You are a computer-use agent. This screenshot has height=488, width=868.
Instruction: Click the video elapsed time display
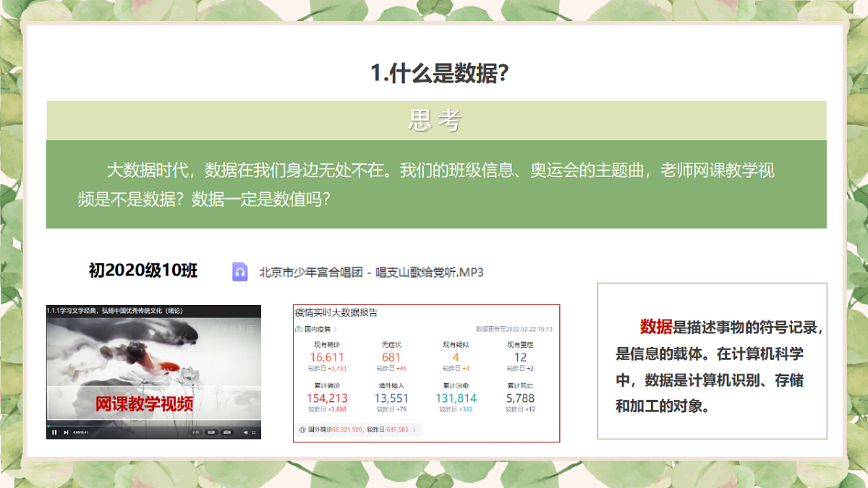(80, 432)
